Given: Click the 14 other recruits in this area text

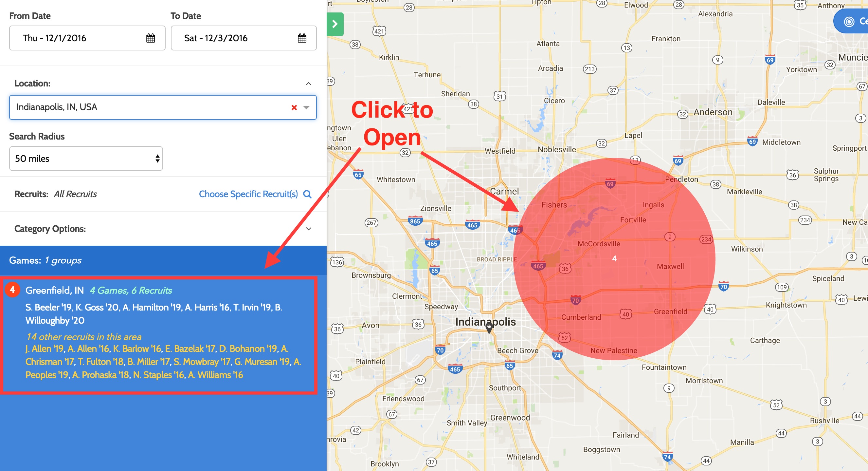Looking at the screenshot, I should click(84, 337).
